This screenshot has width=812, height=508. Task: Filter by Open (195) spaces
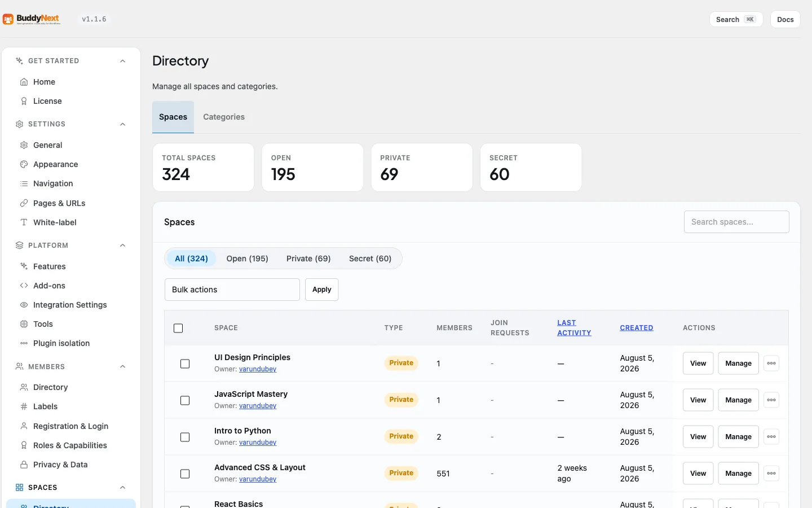click(x=248, y=259)
